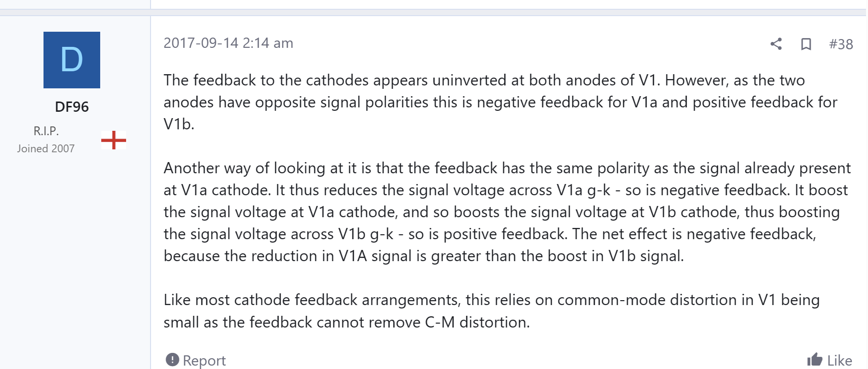
Task: Click the Report text link
Action: 204,360
